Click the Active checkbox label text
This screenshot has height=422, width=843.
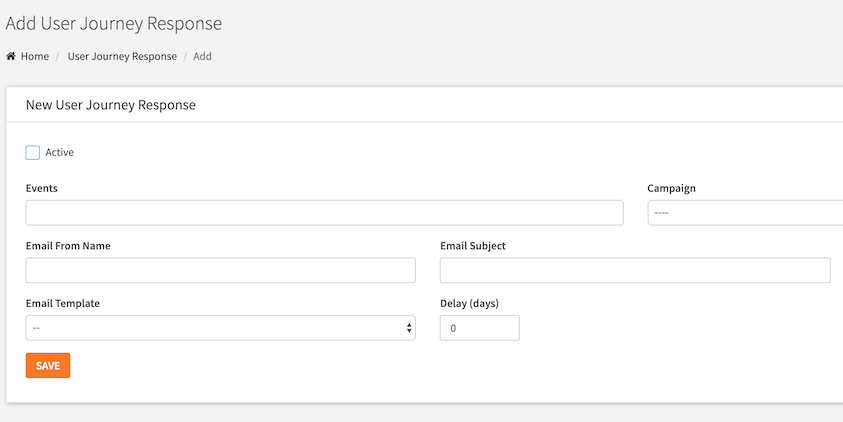coord(60,152)
